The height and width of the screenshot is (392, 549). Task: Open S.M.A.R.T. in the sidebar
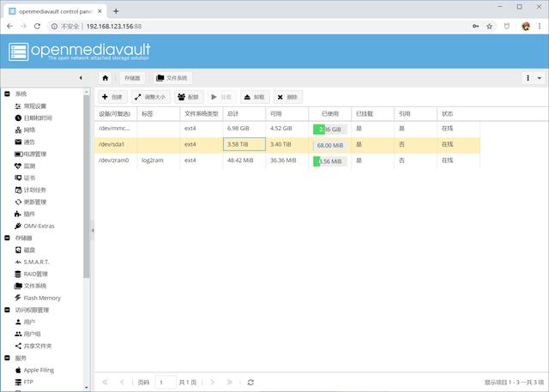[x=32, y=262]
